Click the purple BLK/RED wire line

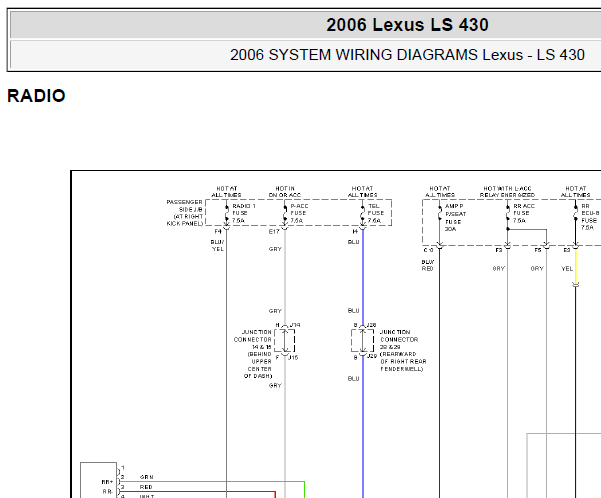point(440,372)
